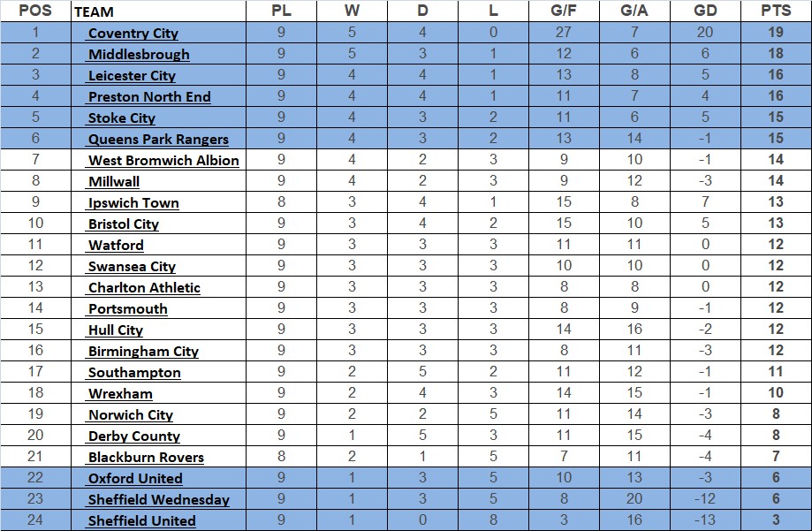This screenshot has width=812, height=531.
Task: Click the Wrexham team name link
Action: (x=120, y=394)
